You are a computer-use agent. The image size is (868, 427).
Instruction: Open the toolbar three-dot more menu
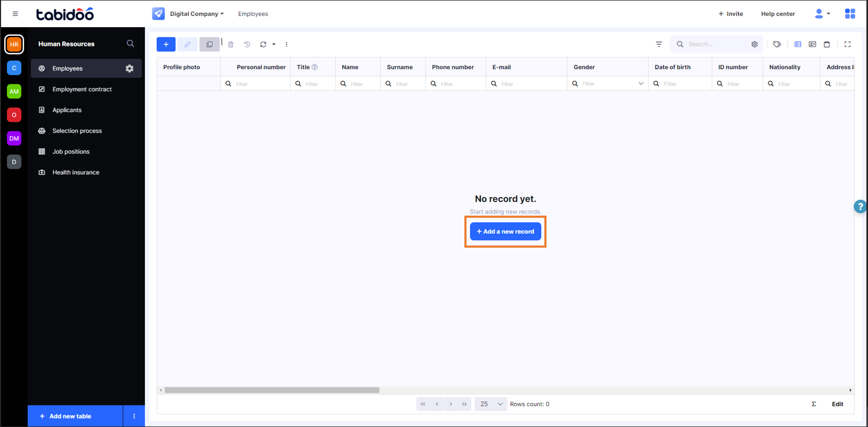click(286, 44)
